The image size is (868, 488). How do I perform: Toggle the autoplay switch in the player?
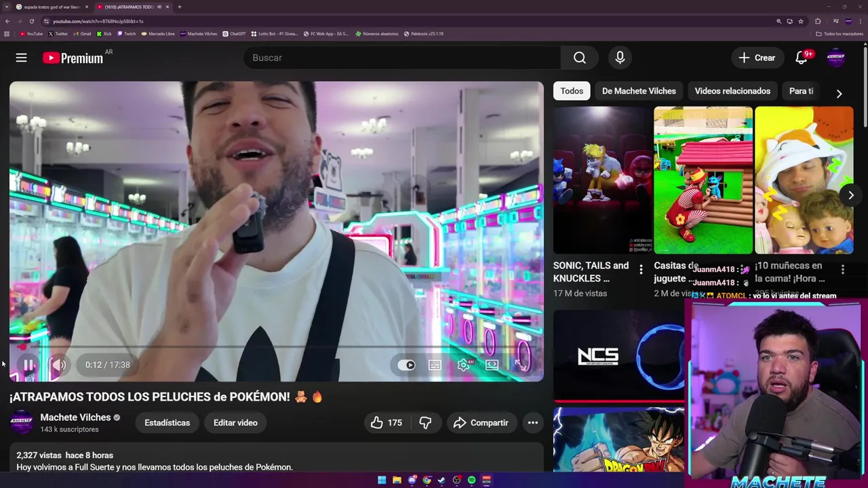tap(406, 365)
